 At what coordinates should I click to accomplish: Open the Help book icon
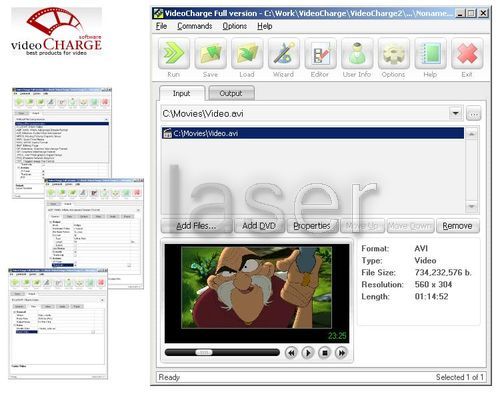click(430, 53)
